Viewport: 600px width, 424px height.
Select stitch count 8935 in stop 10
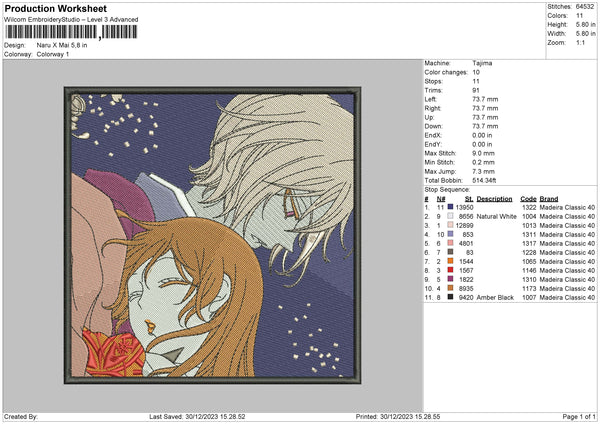466,289
